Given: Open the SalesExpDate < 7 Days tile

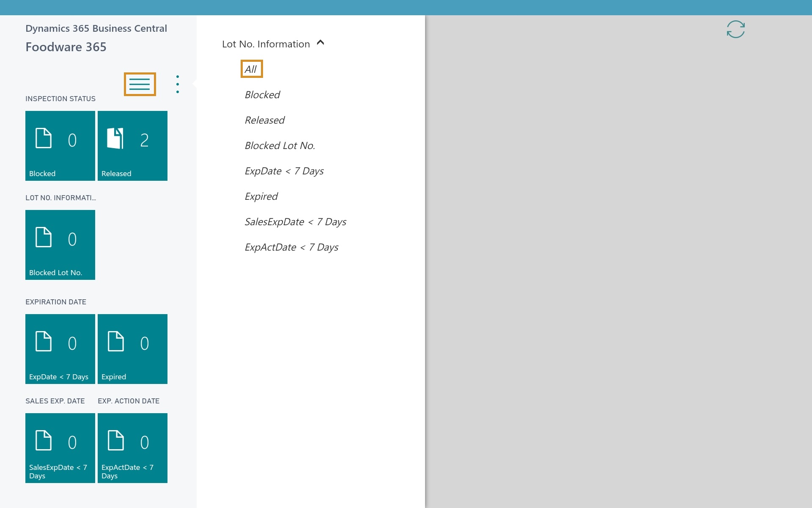Looking at the screenshot, I should tap(60, 448).
